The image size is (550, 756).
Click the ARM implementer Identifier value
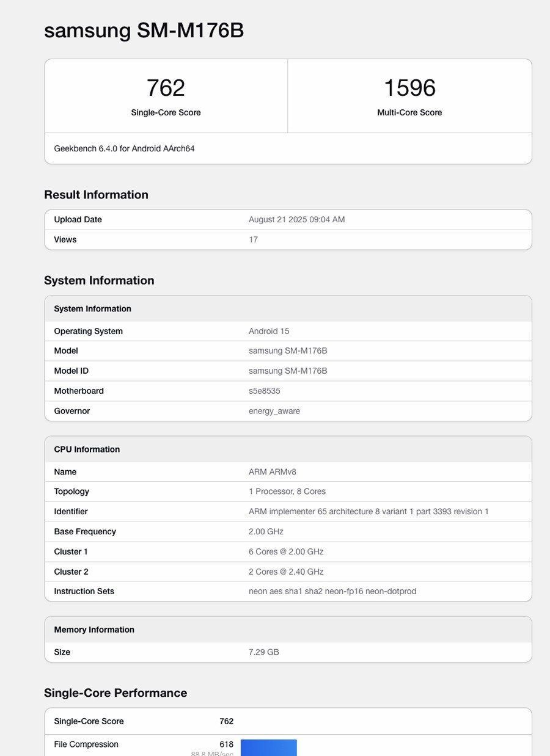point(369,512)
